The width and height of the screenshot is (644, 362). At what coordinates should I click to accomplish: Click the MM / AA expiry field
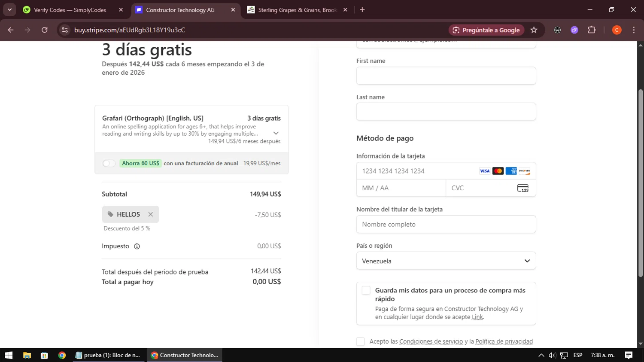(401, 188)
